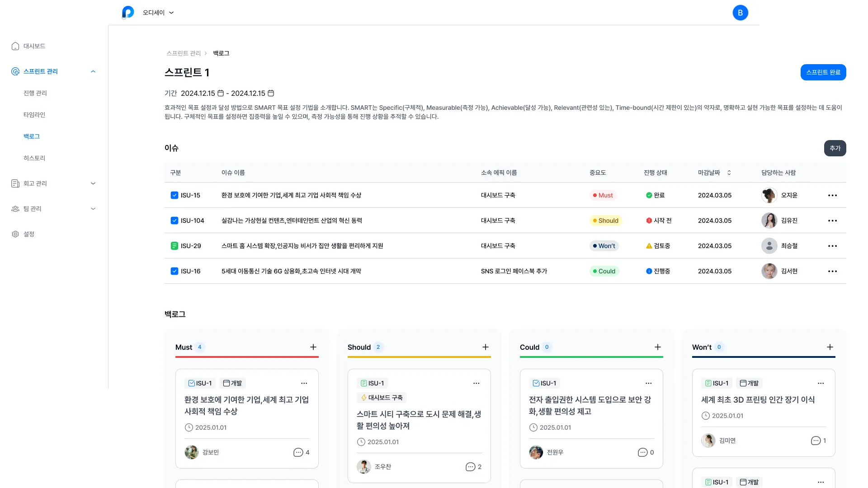
Task: Click the comment bubble icon on 조우찬's card
Action: pyautogui.click(x=470, y=467)
